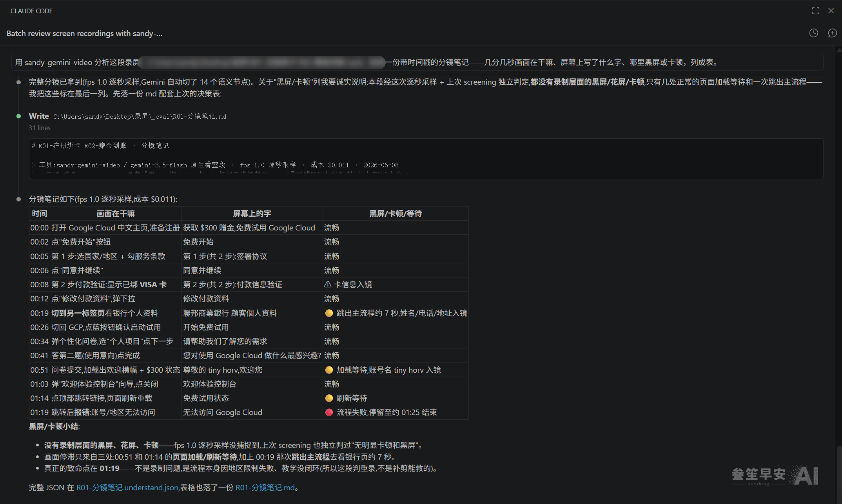
Task: Click the cell '尊敬的 tiny horv,欢迎您'
Action: [x=252, y=370]
